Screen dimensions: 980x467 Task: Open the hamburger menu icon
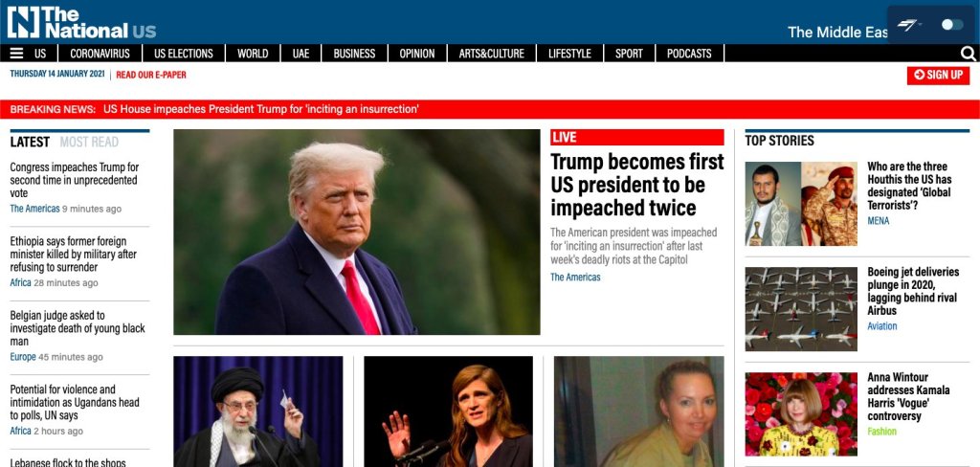pos(17,54)
